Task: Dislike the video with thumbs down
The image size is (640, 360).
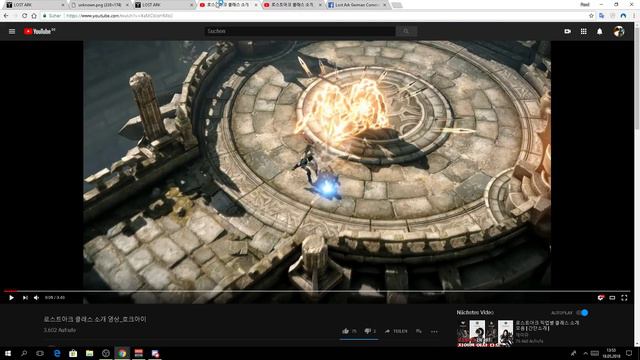Action: pos(367,331)
